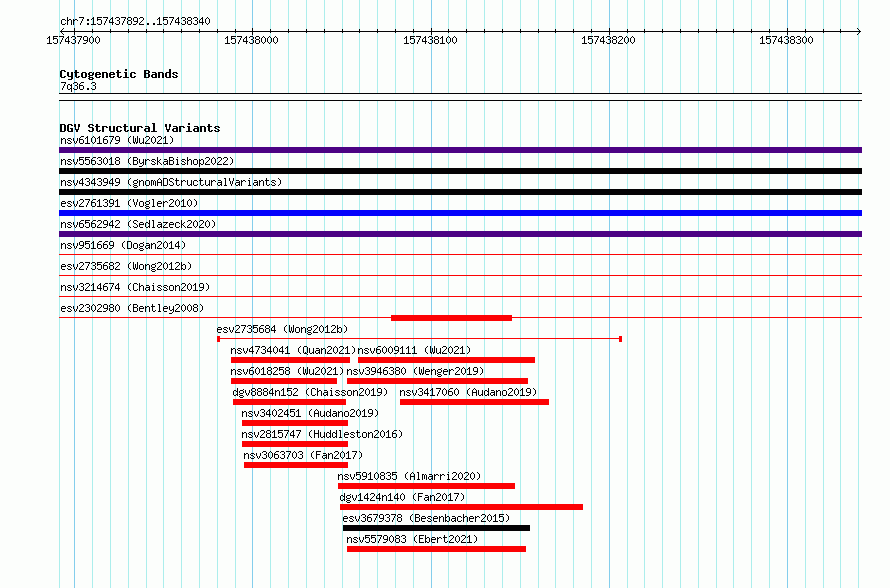Viewport: 890px width, 588px height.
Task: Open the dgv1424n140 (Fan2017) label
Action: [402, 497]
